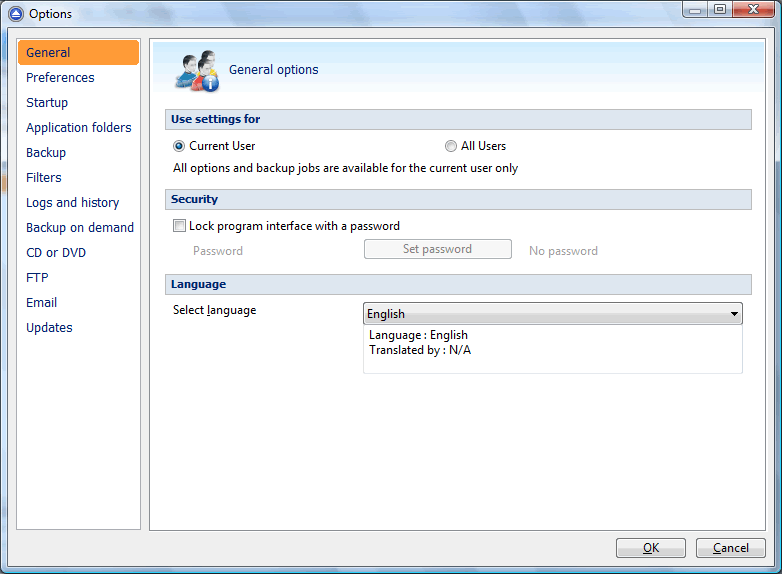Click the Language section header

[458, 284]
